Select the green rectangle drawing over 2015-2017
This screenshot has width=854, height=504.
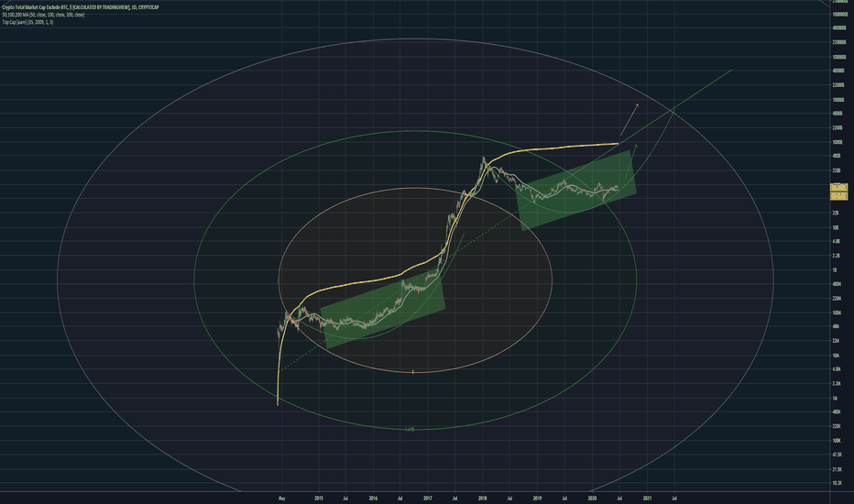tap(383, 308)
